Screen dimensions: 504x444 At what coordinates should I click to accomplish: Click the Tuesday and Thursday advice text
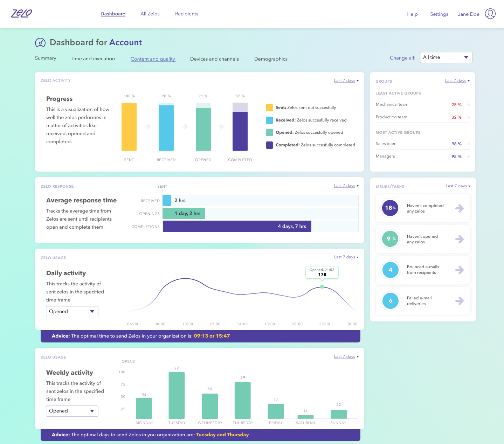[222, 435]
